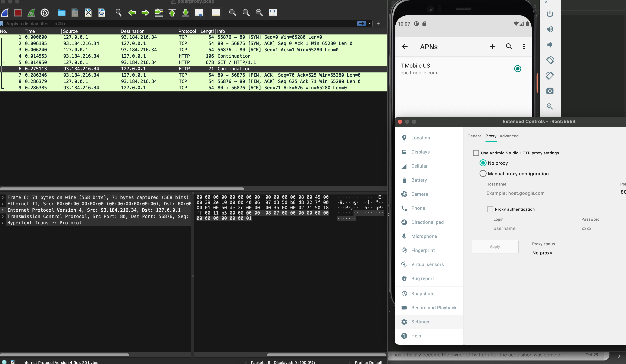This screenshot has width=626, height=364.
Task: Open the display filter bookmarks dropdown
Action: (2, 24)
